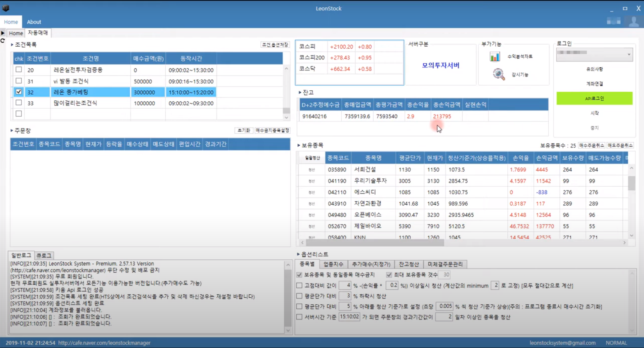The width and height of the screenshot is (644, 348).
Task: Collapse the 조건목록 section
Action: [x=12, y=44]
